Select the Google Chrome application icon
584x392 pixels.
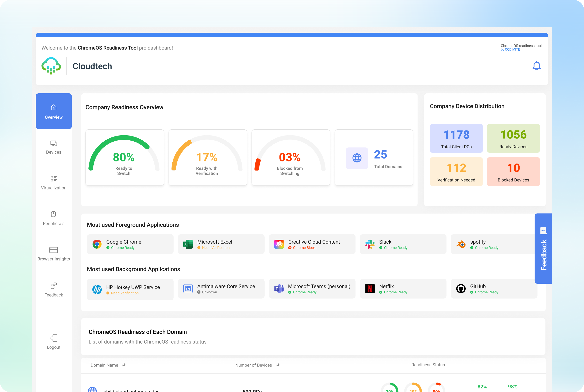pos(97,244)
